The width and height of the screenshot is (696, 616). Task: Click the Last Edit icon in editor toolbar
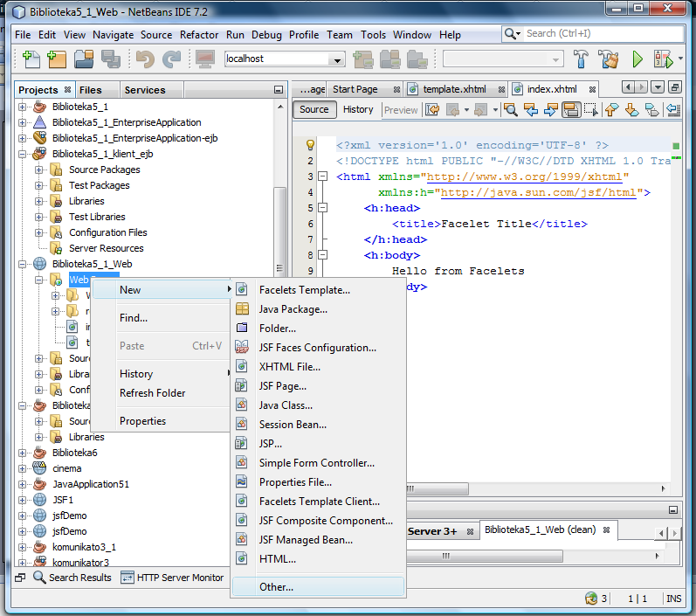432,110
